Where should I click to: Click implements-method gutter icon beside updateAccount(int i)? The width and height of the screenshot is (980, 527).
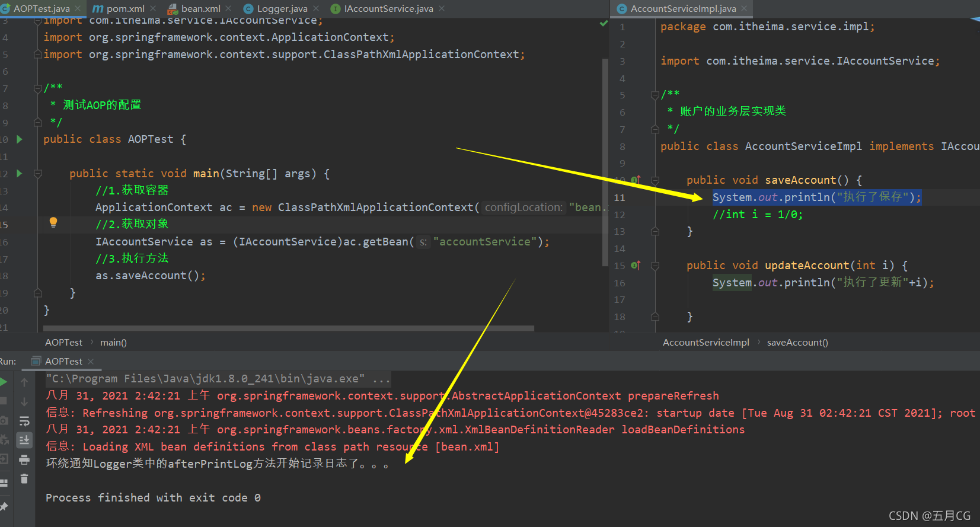coord(636,266)
